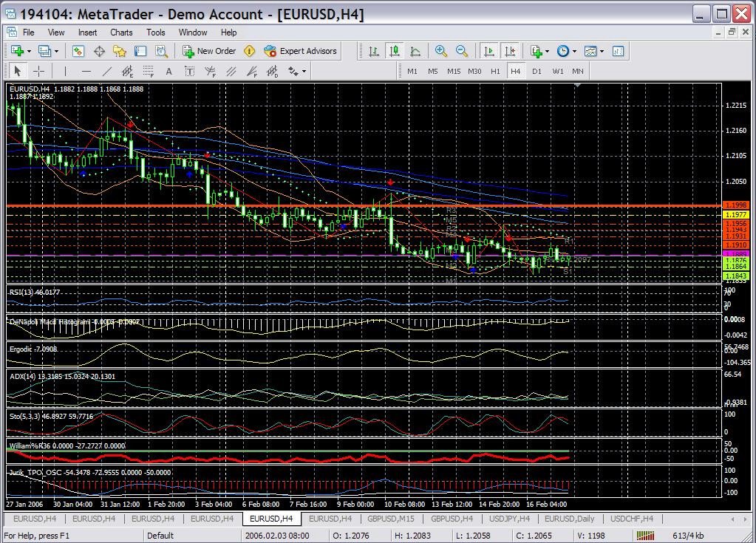Open the Insert menu
The height and width of the screenshot is (543, 756).
pyautogui.click(x=87, y=33)
